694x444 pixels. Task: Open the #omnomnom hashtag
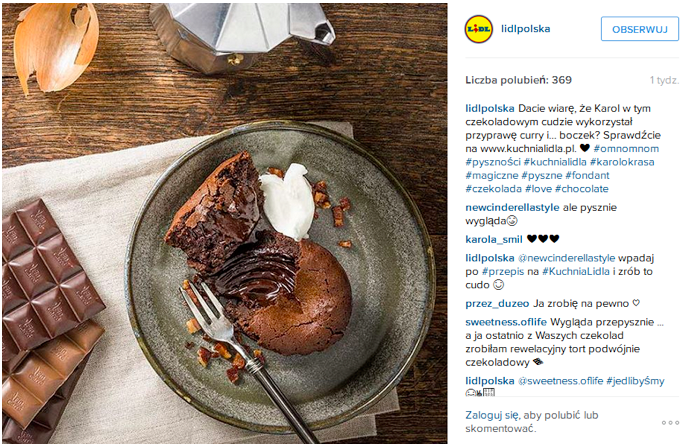point(626,149)
